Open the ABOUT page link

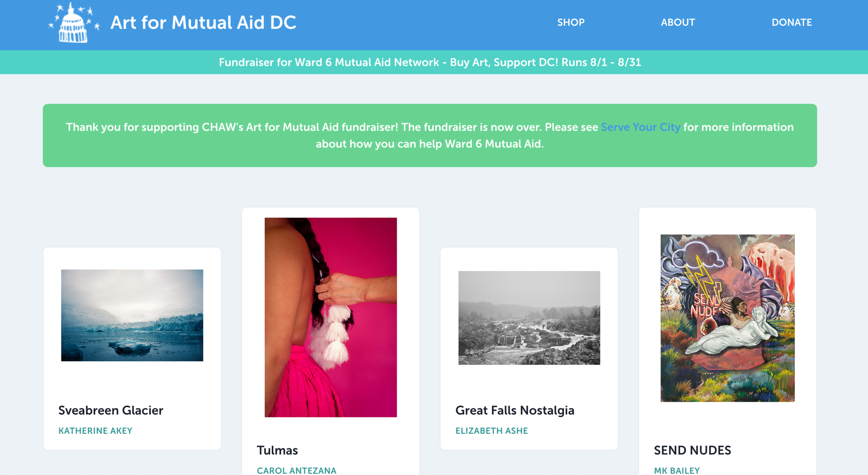pyautogui.click(x=677, y=23)
